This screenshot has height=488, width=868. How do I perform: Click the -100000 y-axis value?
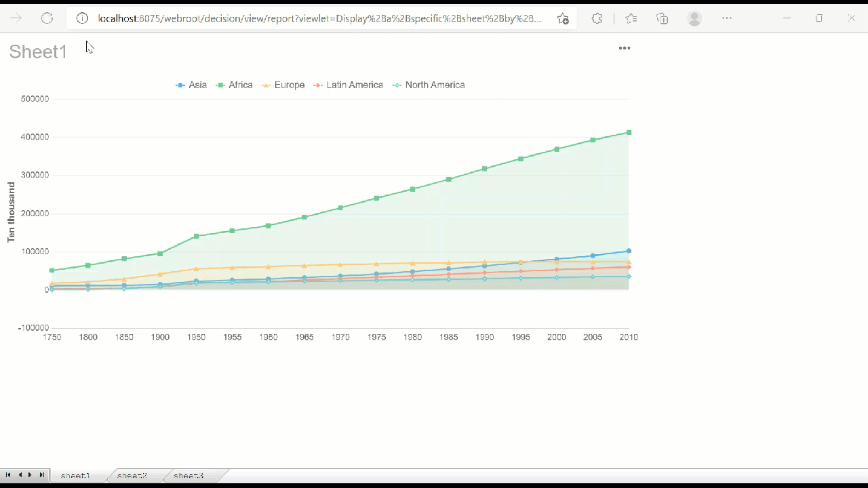(34, 328)
